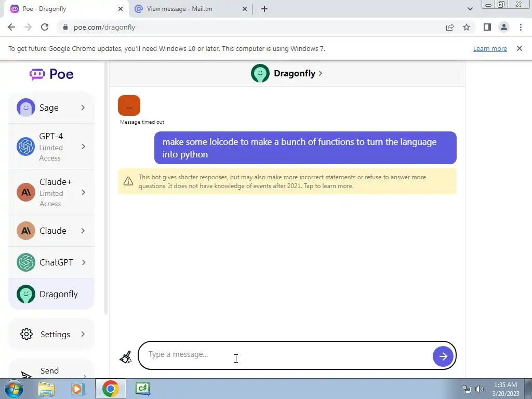Click the site lock icon in address bar
Screen dimensions: 532x399
tap(65, 27)
